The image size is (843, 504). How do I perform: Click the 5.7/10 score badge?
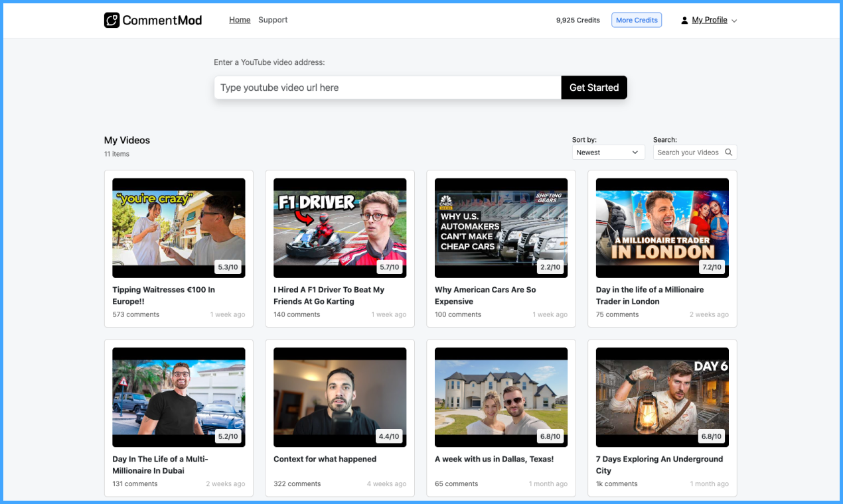click(389, 267)
